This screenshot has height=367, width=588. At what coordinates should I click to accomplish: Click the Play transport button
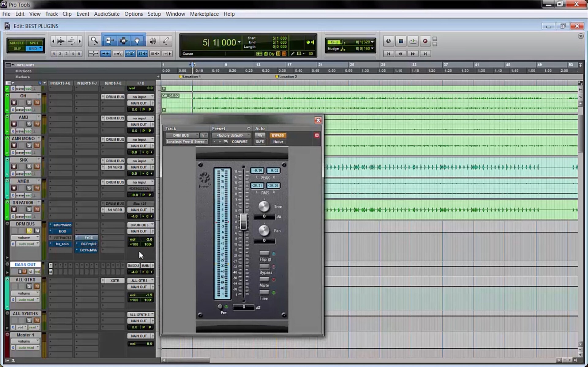coord(413,41)
